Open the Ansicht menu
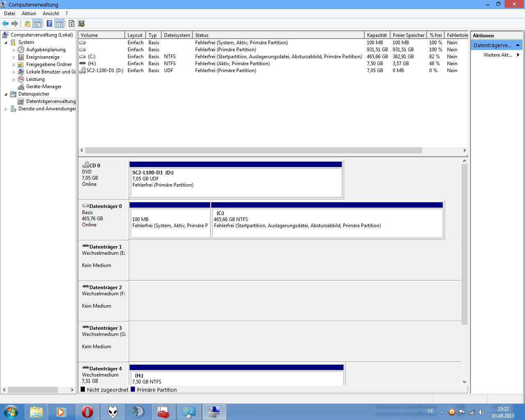The width and height of the screenshot is (525, 420). click(x=51, y=14)
